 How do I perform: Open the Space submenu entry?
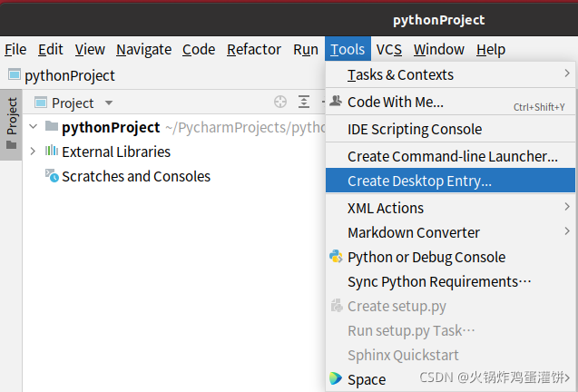coord(450,379)
